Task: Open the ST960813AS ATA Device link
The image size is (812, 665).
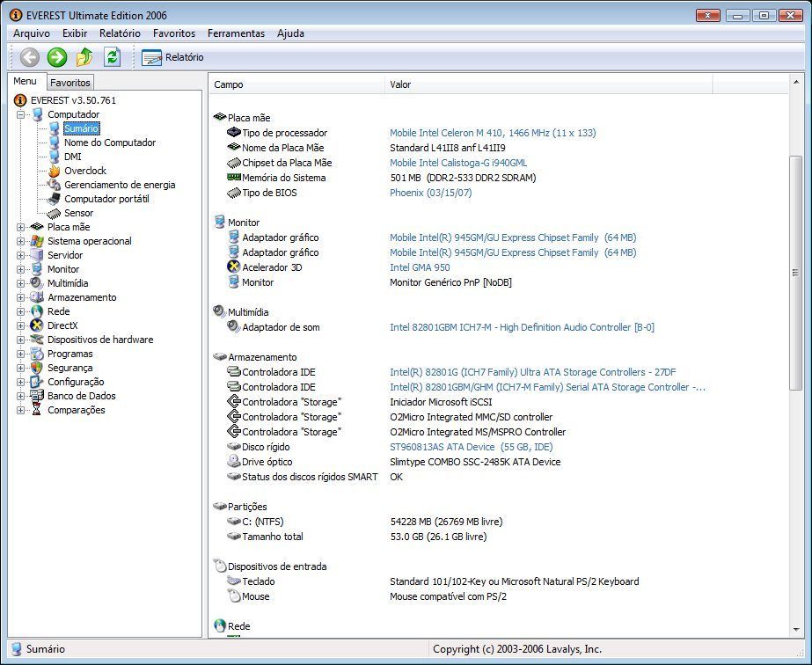Action: coord(471,447)
